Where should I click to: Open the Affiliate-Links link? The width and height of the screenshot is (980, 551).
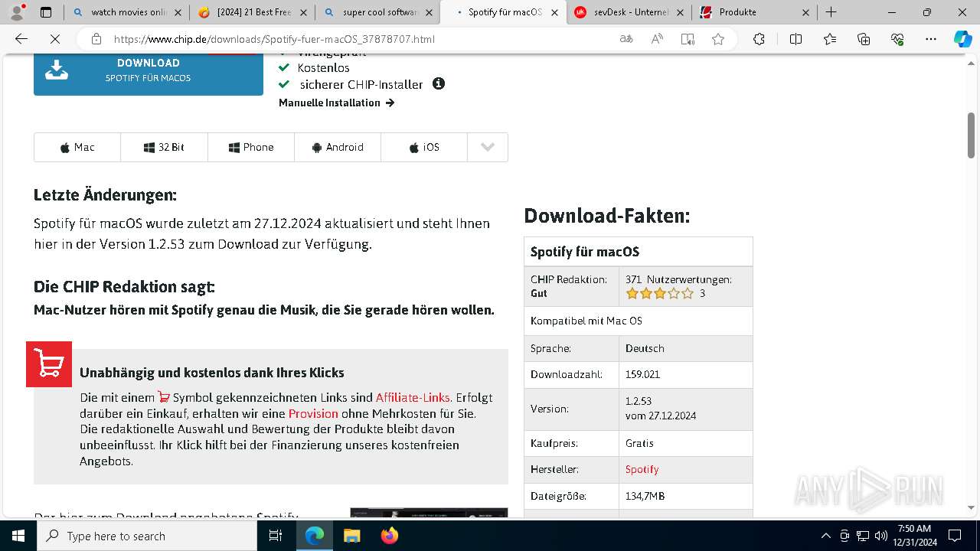pos(413,397)
